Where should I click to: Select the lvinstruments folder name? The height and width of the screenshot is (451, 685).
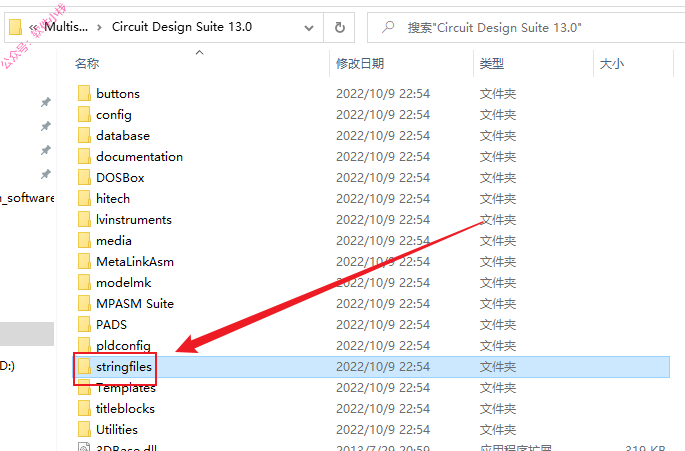[x=134, y=219]
